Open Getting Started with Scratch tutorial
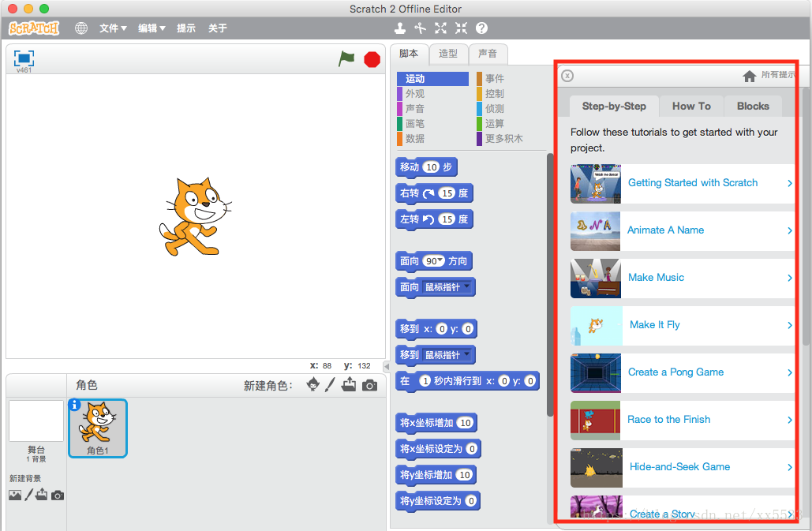This screenshot has height=531, width=812. point(683,183)
